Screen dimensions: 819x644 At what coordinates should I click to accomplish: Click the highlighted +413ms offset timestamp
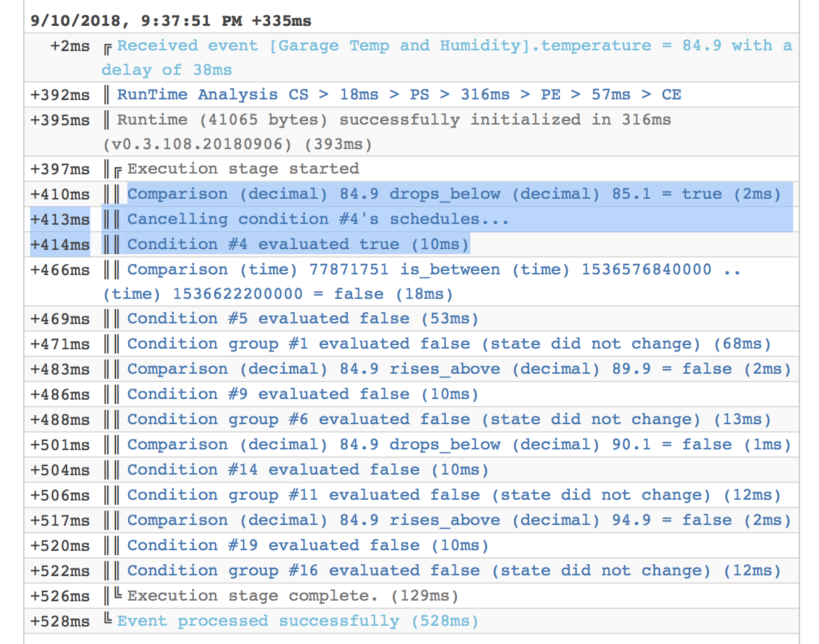(60, 219)
